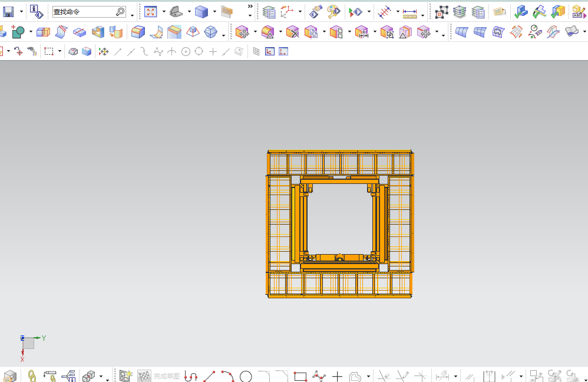This screenshot has height=382, width=588.
Task: Click the ABC cube icon
Action: 578,12
